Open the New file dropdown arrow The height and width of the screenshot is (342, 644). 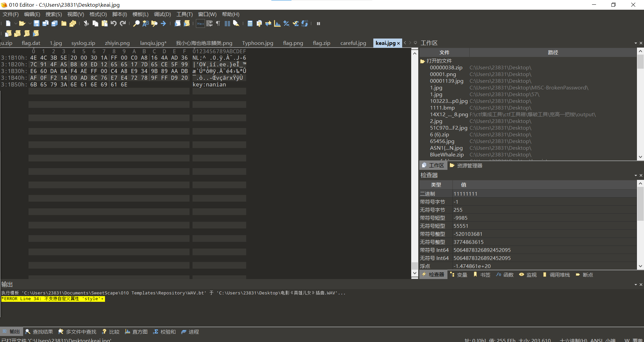pos(15,23)
